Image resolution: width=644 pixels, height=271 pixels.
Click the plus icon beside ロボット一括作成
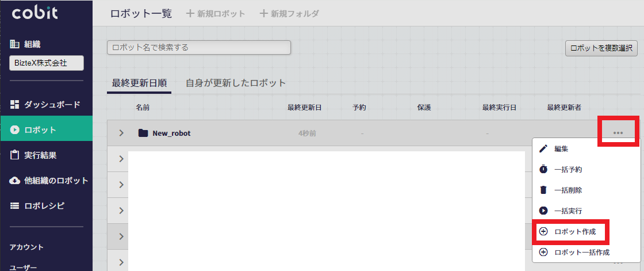coord(543,252)
